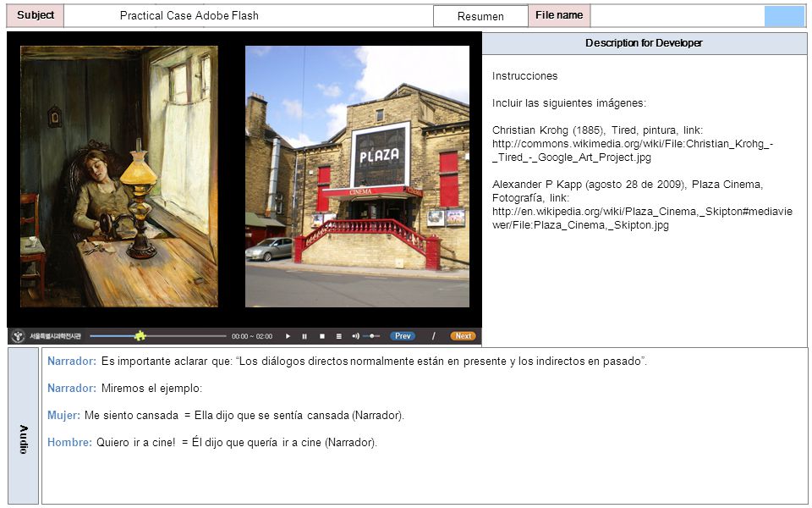Image resolution: width=812 pixels, height=508 pixels.
Task: Pause playback with the pause icon
Action: 304,336
